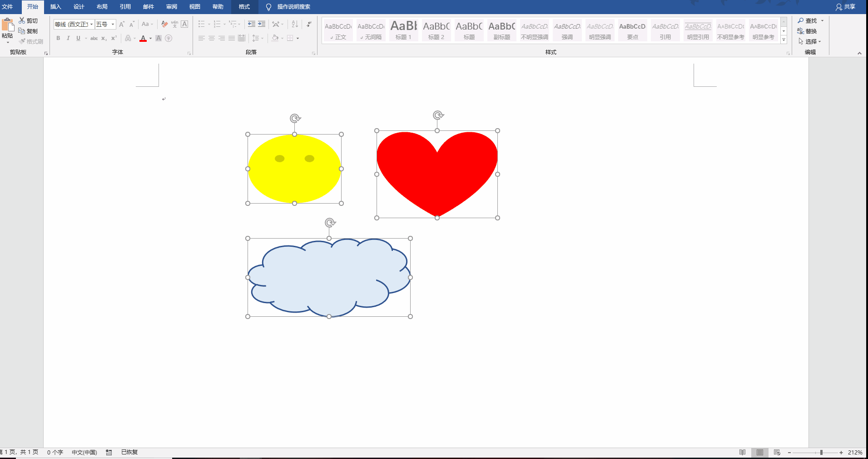
Task: Select the cloud shape
Action: pyautogui.click(x=329, y=277)
